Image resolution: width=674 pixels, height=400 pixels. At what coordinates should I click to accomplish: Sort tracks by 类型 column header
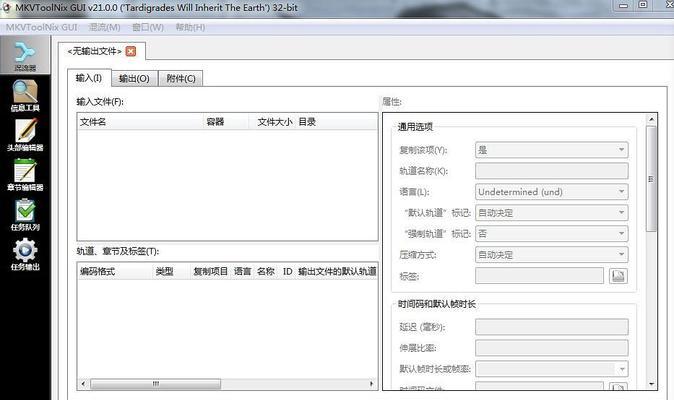pos(171,272)
